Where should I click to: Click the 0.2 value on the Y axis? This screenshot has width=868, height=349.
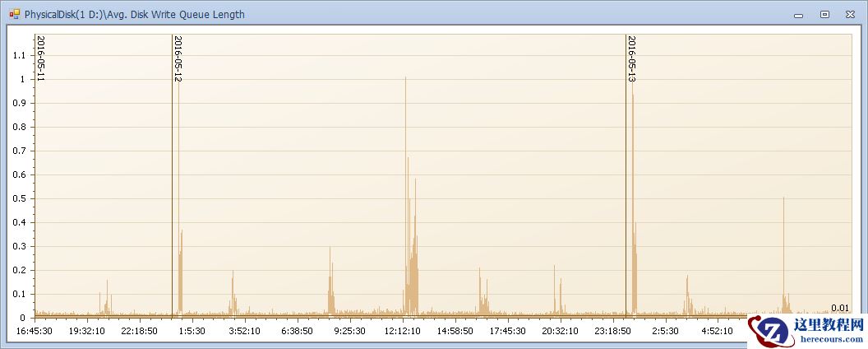[x=20, y=270]
